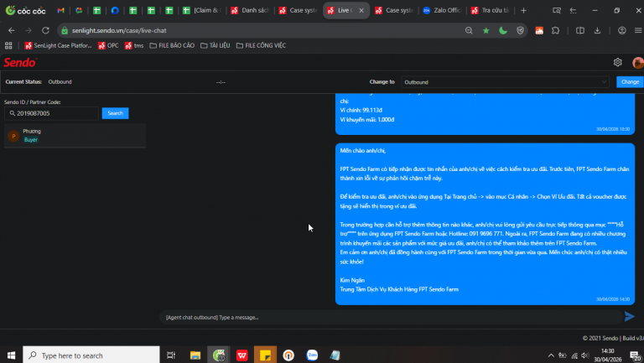Open Sticky Notes from the taskbar
Viewport: 644px width, 363px height.
(265, 355)
